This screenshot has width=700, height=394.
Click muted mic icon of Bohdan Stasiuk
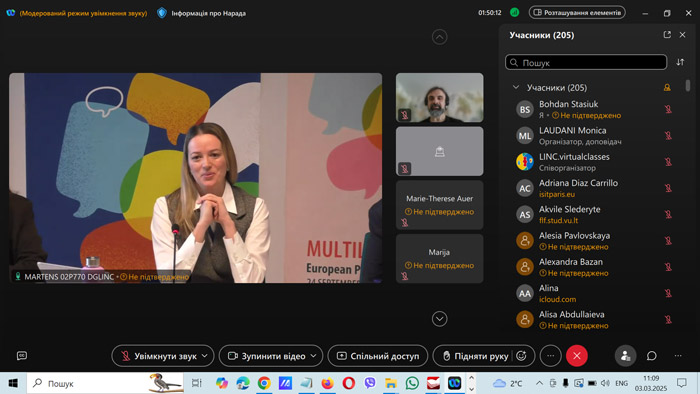[x=668, y=109]
